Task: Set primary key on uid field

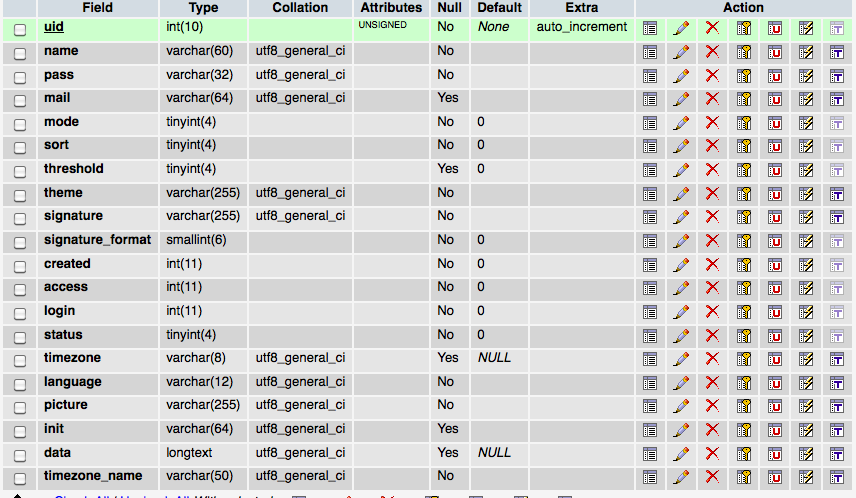Action: tap(744, 27)
